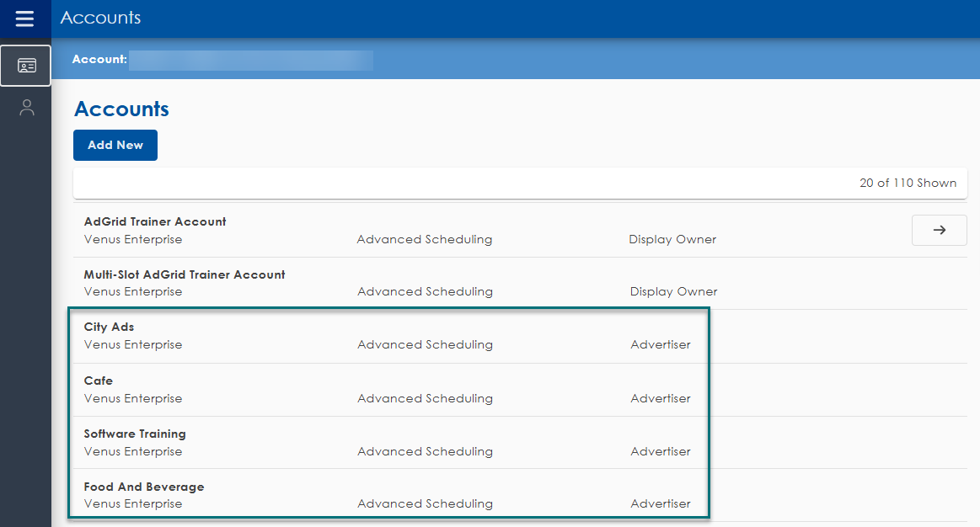Open the user profile sidebar icon
Image resolution: width=980 pixels, height=527 pixels.
click(x=27, y=108)
